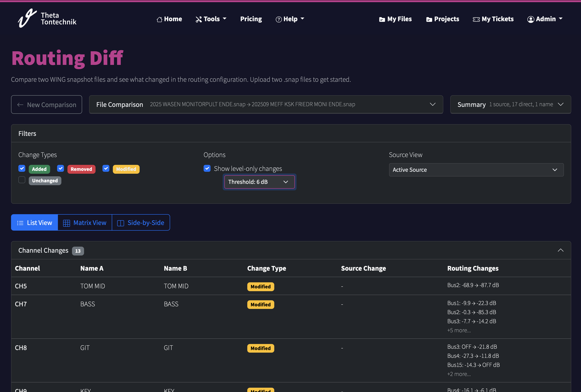Viewport: 581px width, 392px height.
Task: Click the Projects folder icon
Action: tap(429, 19)
